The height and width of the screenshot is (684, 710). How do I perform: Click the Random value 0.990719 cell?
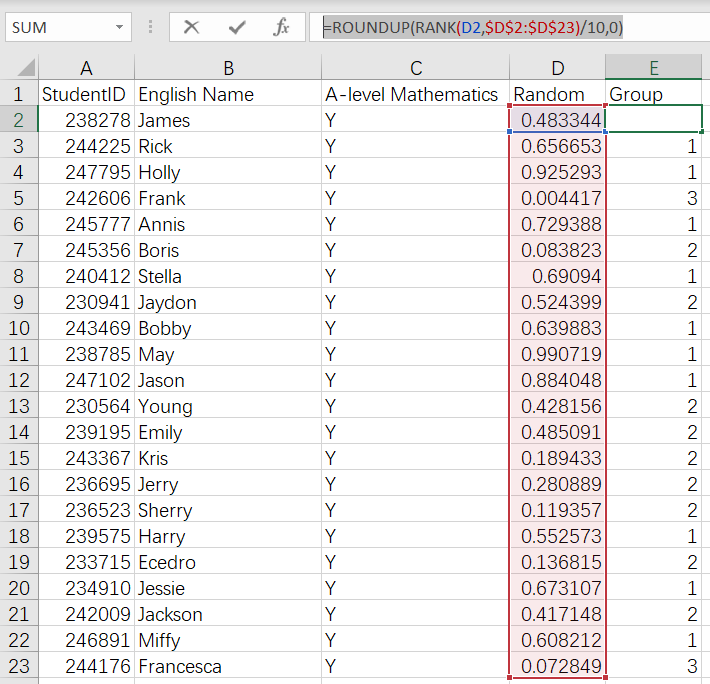coord(557,355)
